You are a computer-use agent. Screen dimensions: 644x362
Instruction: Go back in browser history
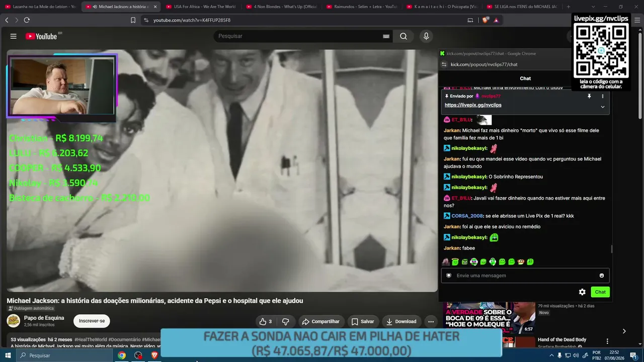(7, 20)
